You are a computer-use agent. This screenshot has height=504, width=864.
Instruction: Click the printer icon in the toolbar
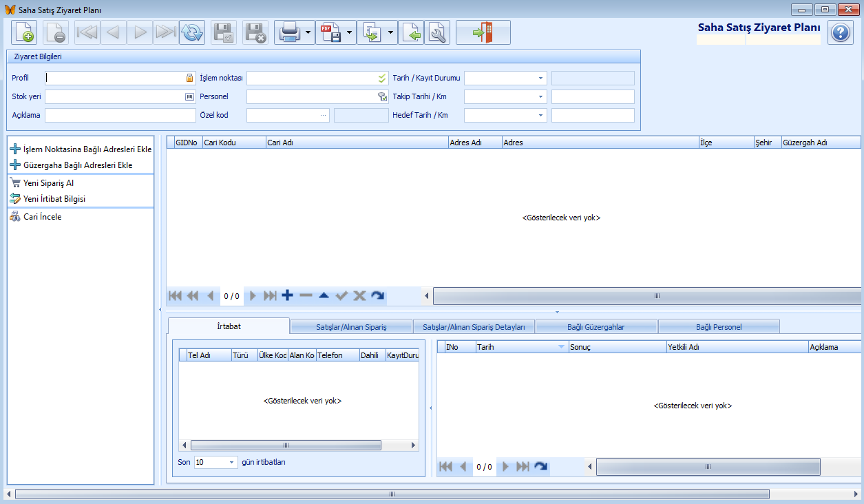(x=288, y=32)
